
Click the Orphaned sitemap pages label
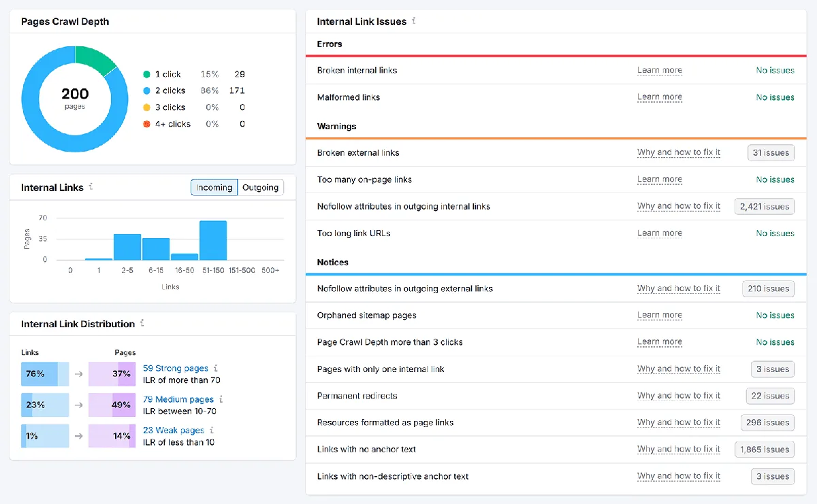[367, 316]
